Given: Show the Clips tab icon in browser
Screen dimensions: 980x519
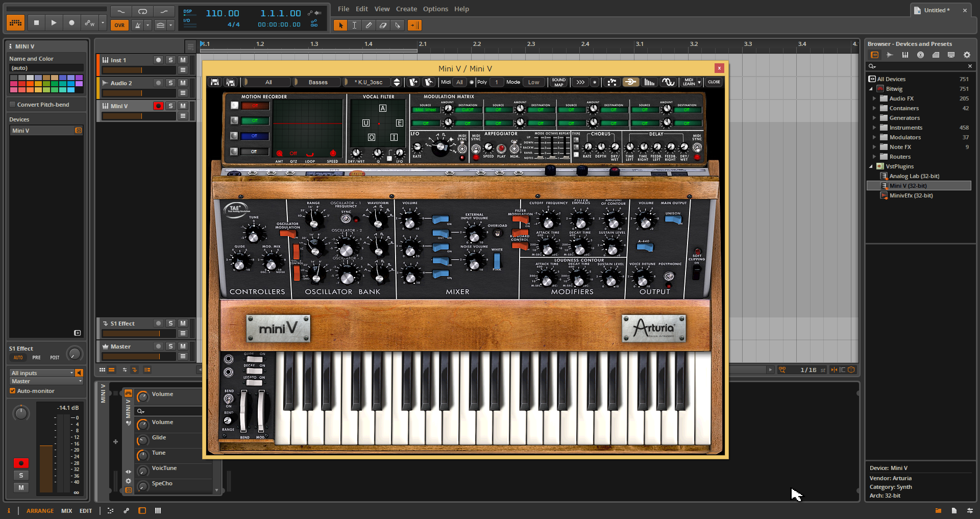Looking at the screenshot, I should point(936,55).
